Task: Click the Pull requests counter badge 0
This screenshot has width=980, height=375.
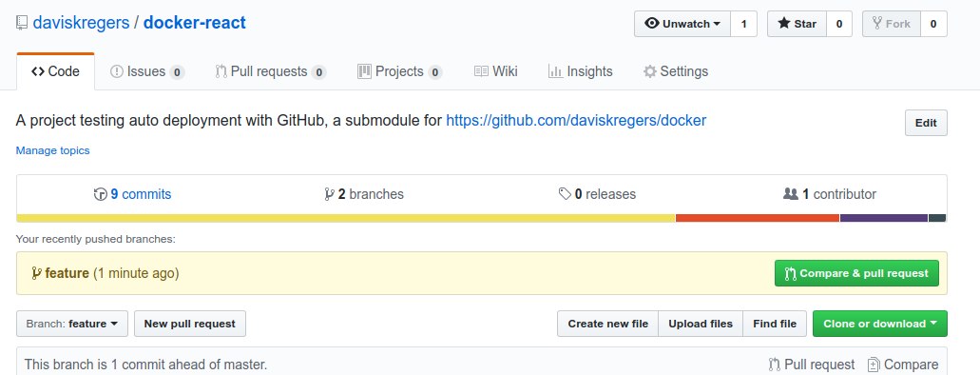Action: (318, 72)
